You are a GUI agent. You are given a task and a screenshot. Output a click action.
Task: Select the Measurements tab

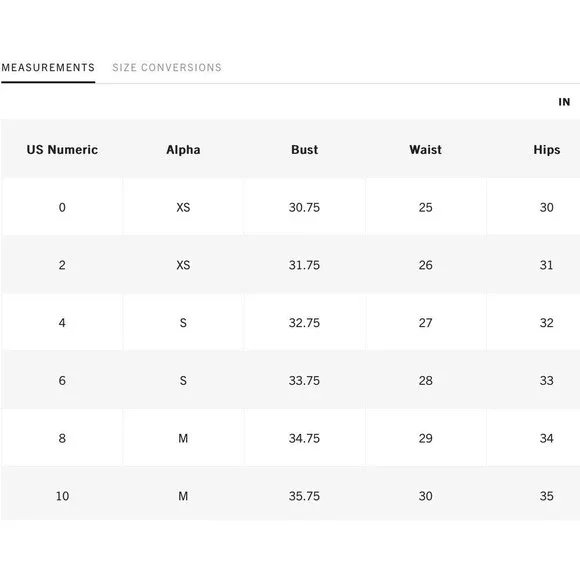48,67
